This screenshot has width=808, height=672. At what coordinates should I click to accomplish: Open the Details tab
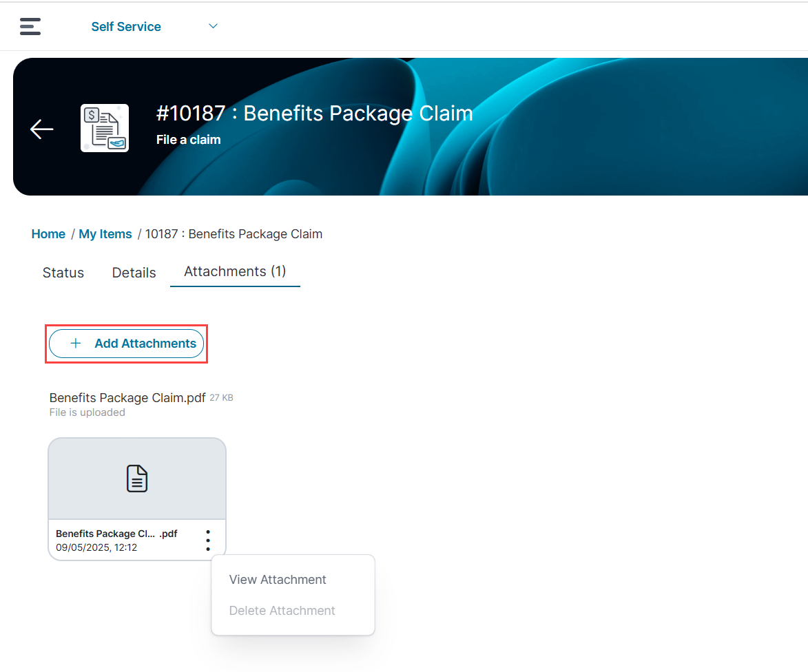point(134,273)
